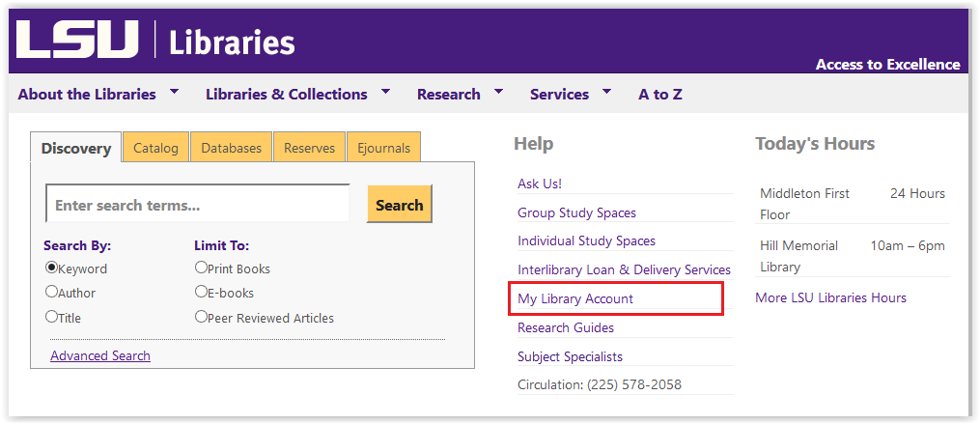Screen dimensions: 980x424
Task: Open the Subject Specialists link
Action: point(570,356)
